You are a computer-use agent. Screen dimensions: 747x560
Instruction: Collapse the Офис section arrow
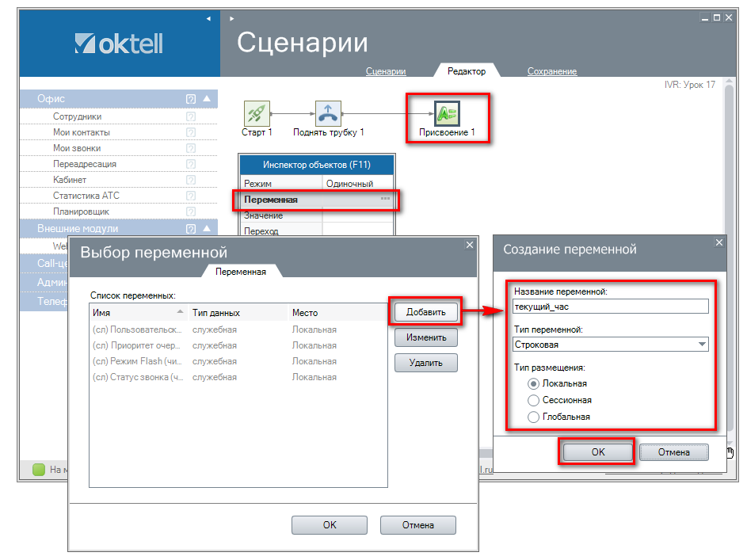[x=206, y=99]
